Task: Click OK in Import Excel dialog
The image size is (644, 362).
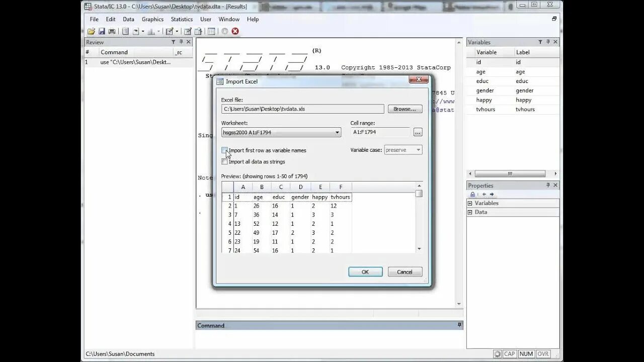Action: 365,271
